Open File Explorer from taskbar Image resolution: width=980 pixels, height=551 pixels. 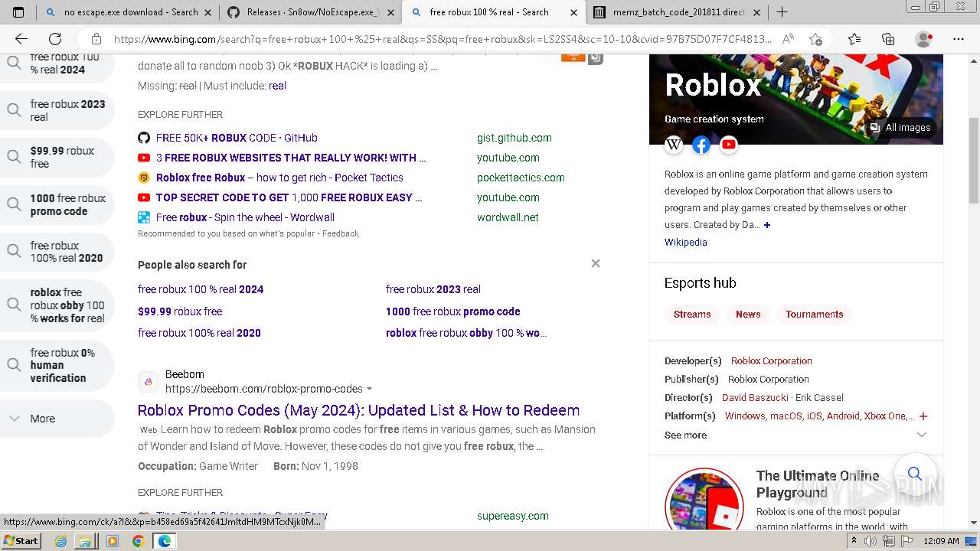click(x=85, y=541)
